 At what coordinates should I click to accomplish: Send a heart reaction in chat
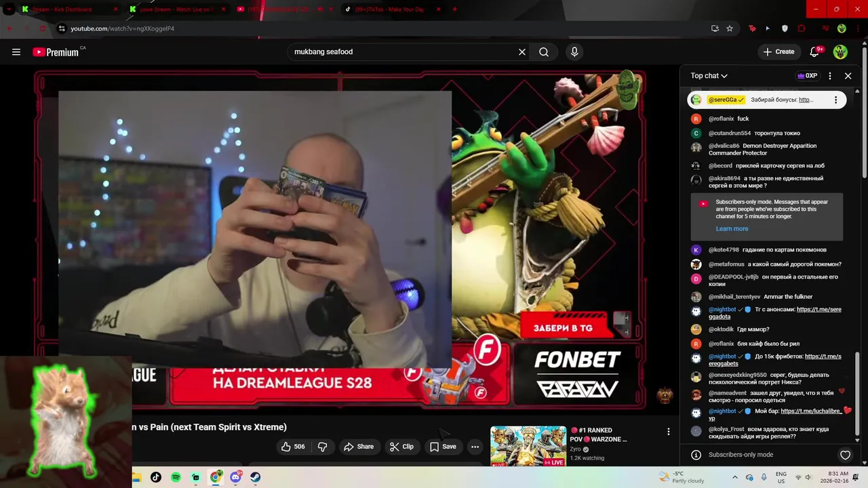pos(845,455)
